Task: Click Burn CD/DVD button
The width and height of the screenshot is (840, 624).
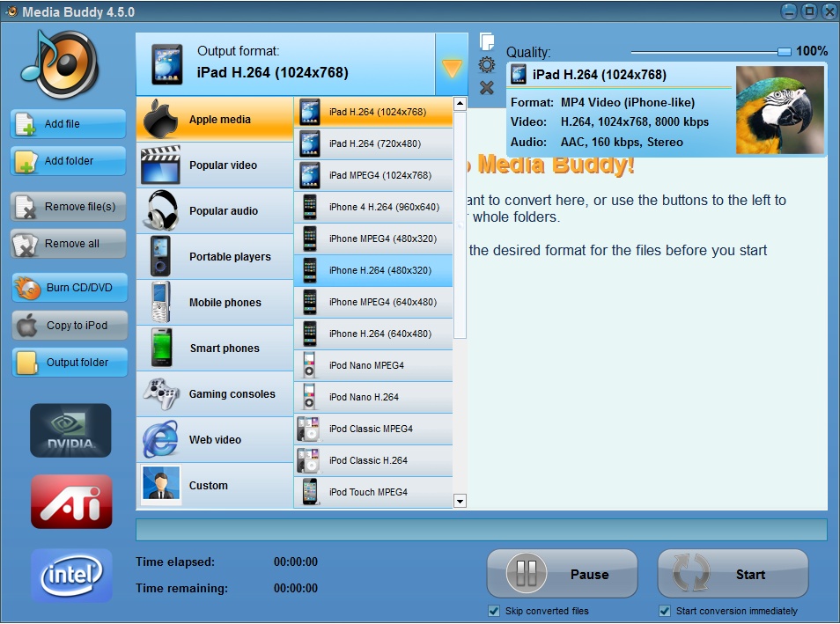Action: [70, 288]
